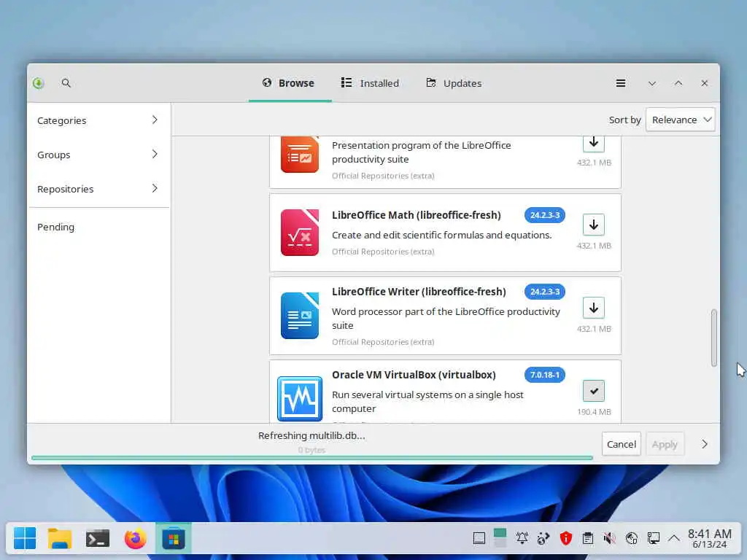The height and width of the screenshot is (560, 747).
Task: Open the clipboard tray icon
Action: (588, 539)
